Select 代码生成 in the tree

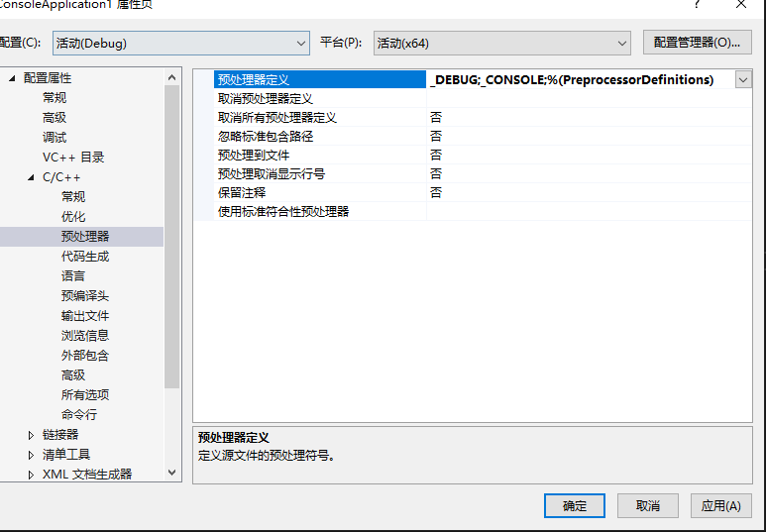coord(85,256)
